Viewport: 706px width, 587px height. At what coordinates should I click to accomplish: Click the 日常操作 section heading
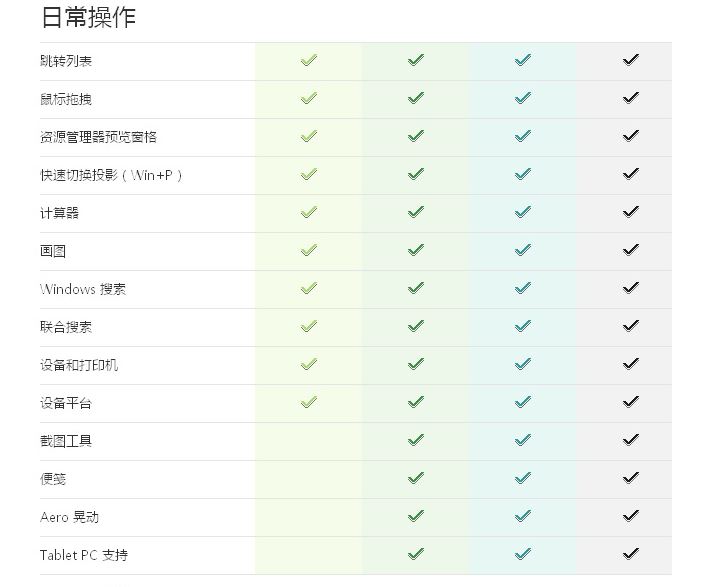coord(88,17)
